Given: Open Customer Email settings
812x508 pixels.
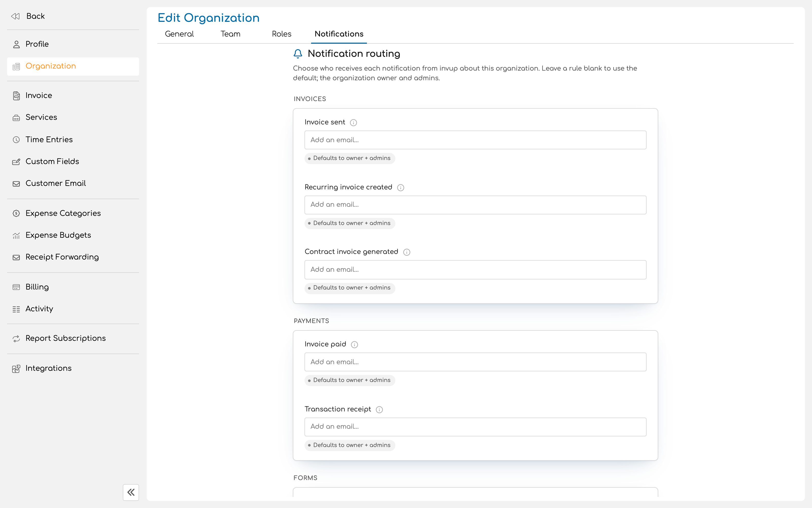Looking at the screenshot, I should 73,183.
